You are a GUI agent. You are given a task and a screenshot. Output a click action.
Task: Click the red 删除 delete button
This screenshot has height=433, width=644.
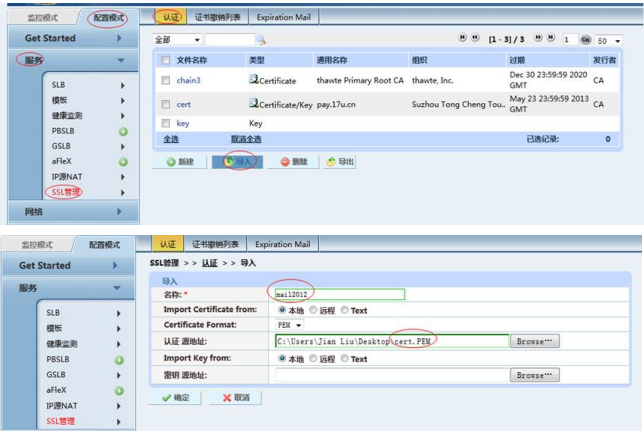pyautogui.click(x=293, y=161)
